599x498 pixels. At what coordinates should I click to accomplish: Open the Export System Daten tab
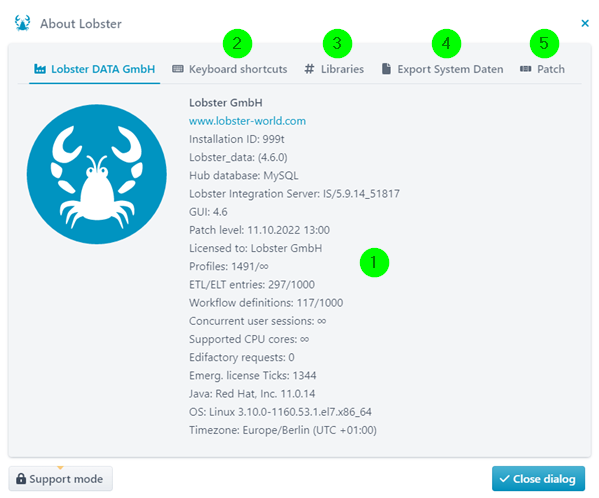coord(442,69)
